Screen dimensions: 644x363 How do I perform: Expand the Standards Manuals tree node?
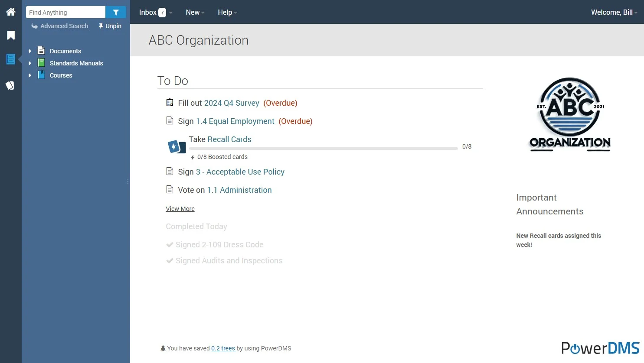click(30, 63)
